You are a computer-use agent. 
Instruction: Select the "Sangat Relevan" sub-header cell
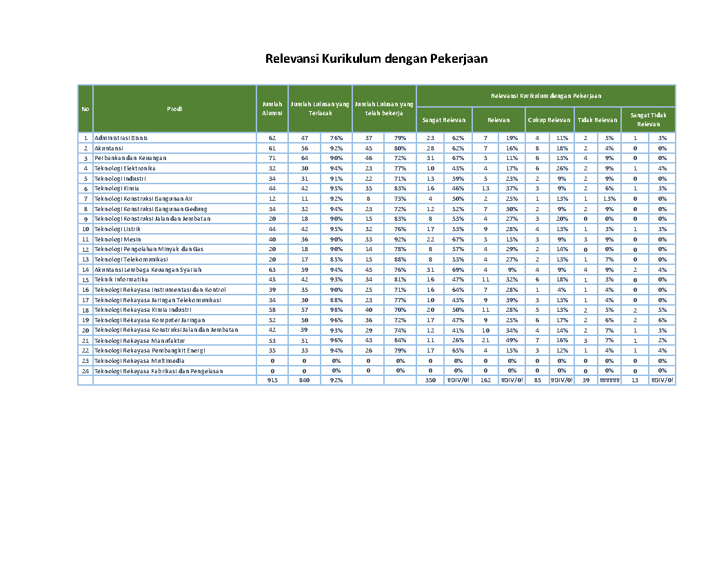coord(444,120)
